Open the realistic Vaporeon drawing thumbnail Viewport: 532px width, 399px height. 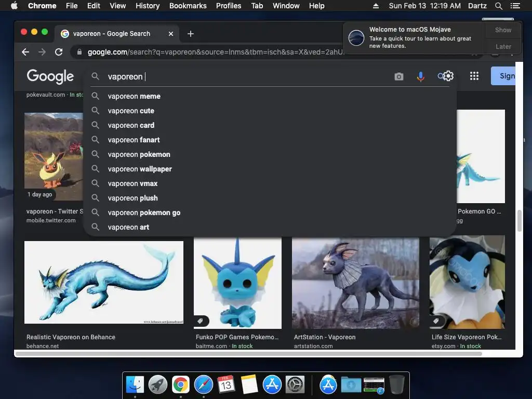104,282
